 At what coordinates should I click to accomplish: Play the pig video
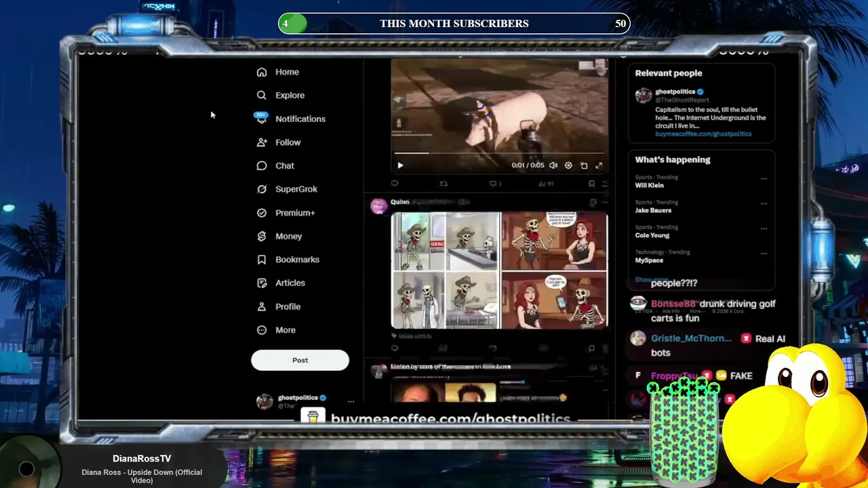[400, 165]
